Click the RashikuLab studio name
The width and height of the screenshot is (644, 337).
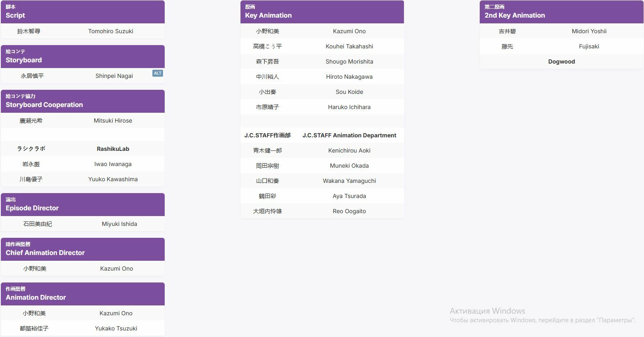pos(113,149)
